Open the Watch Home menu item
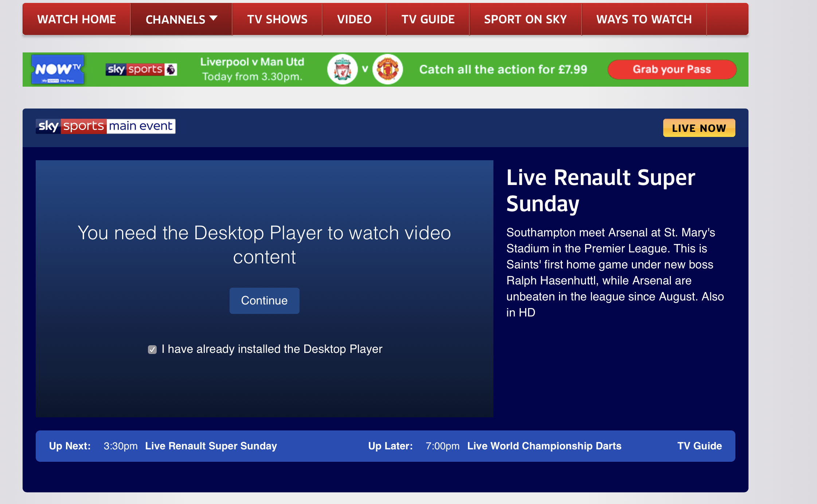 [77, 19]
